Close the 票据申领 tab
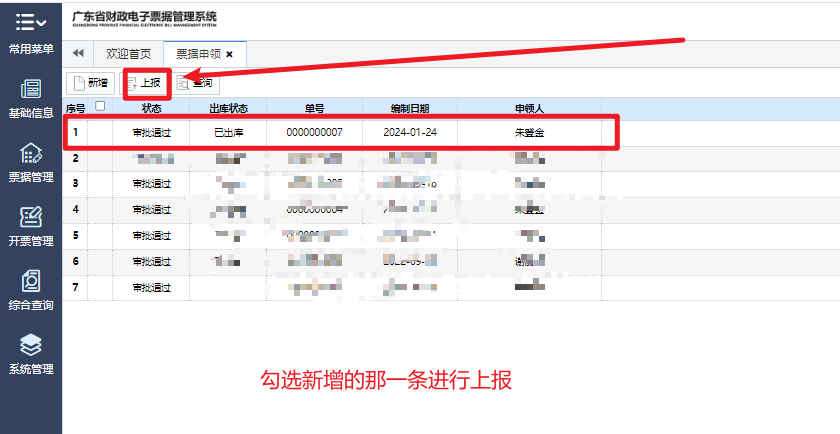The image size is (840, 434). tap(230, 54)
